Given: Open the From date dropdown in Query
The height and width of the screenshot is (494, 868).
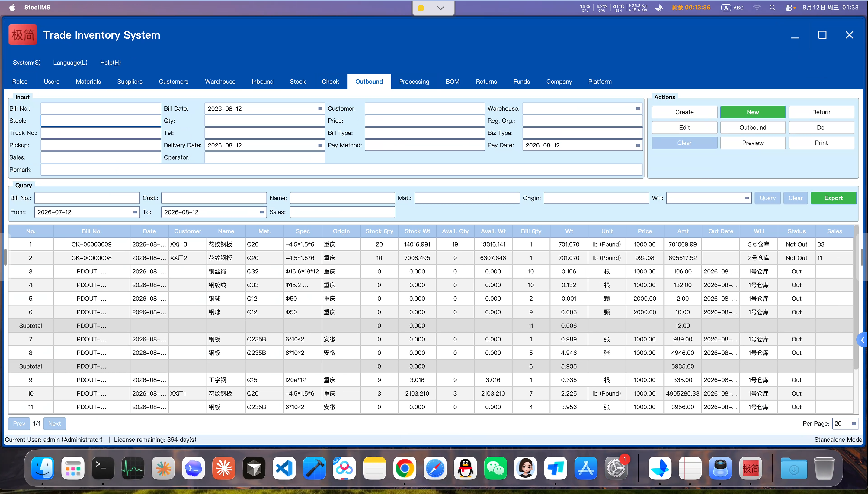Looking at the screenshot, I should click(x=135, y=212).
